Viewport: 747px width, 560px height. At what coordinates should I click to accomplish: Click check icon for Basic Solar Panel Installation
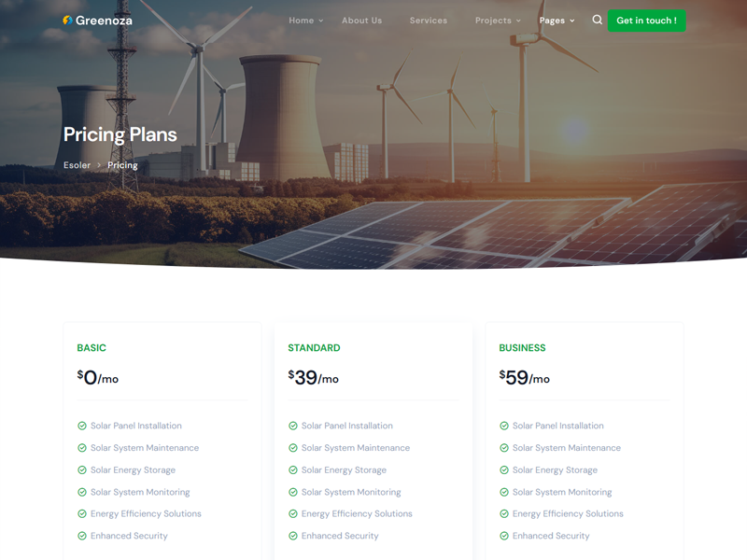(82, 426)
